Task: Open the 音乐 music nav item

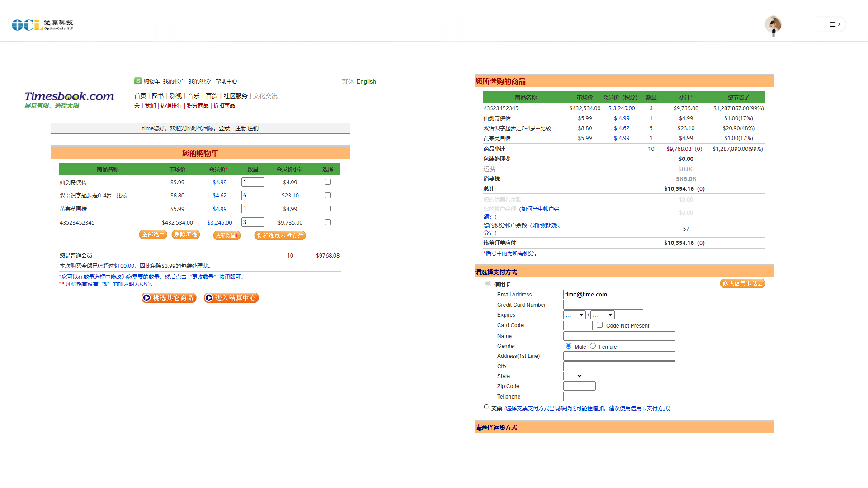Action: [193, 96]
